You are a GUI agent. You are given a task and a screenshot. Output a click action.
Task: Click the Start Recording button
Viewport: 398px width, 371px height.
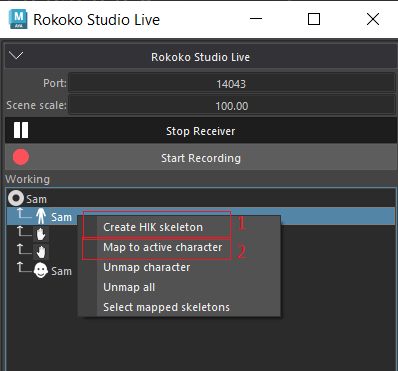coord(200,157)
